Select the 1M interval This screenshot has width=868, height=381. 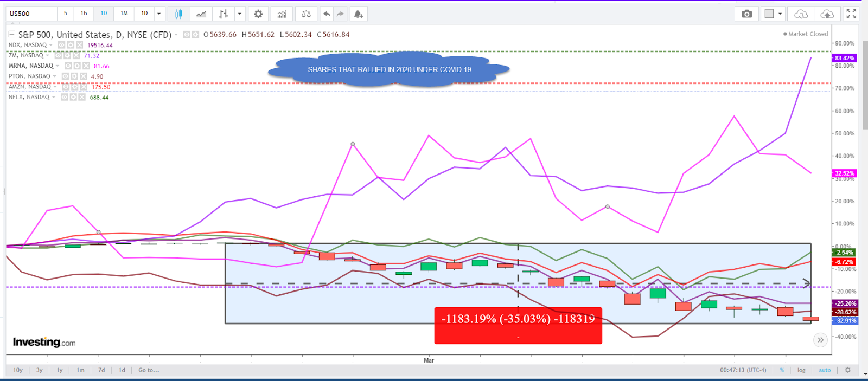(124, 14)
